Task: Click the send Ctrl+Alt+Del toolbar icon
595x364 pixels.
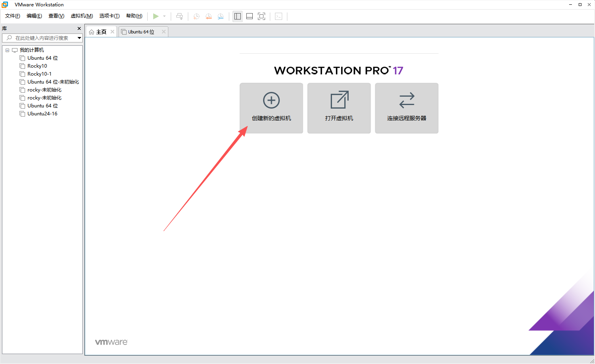Action: coord(179,16)
